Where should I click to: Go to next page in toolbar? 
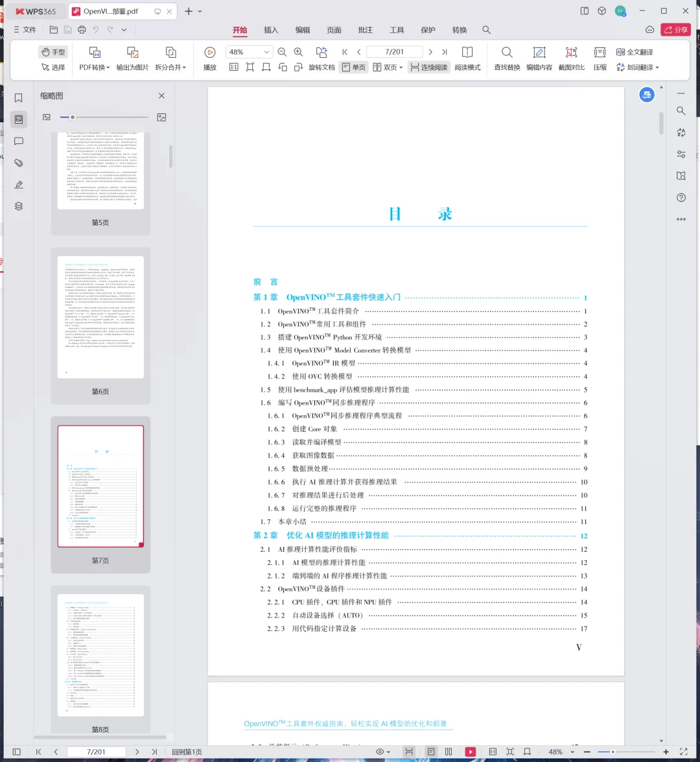[430, 52]
